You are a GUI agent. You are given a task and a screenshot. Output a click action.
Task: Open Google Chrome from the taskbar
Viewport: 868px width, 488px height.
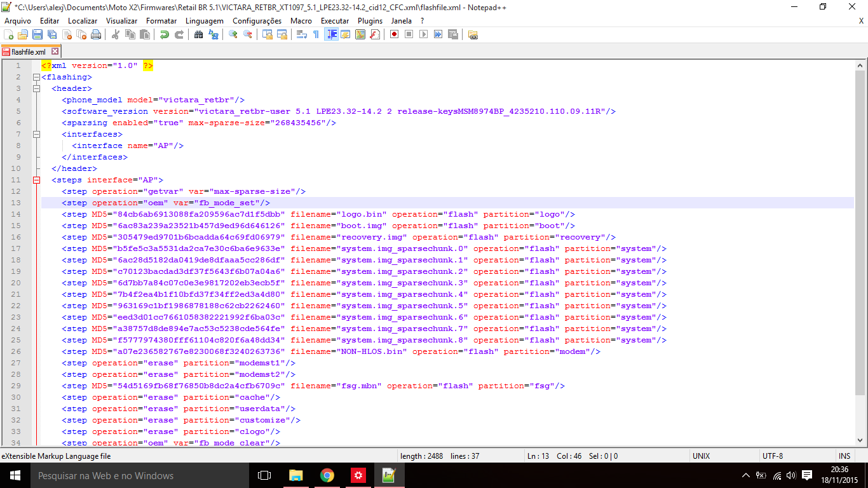click(x=327, y=475)
